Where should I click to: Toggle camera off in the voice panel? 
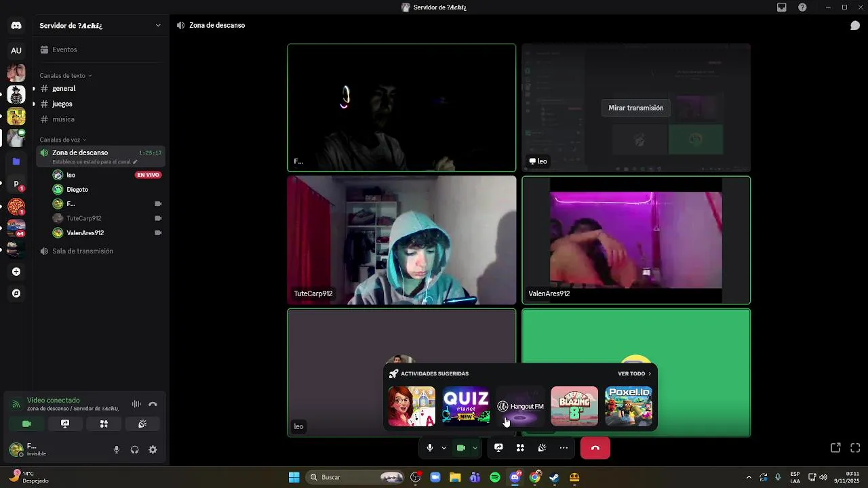click(26, 424)
